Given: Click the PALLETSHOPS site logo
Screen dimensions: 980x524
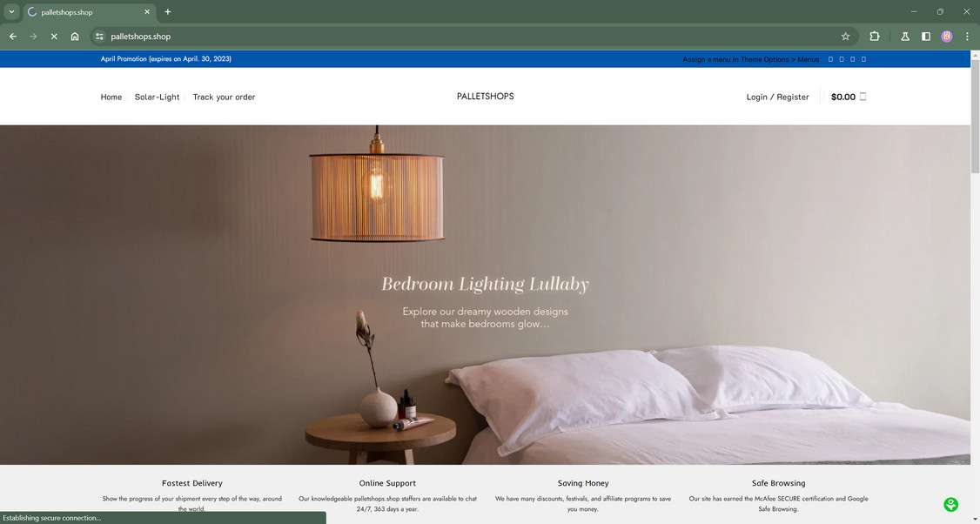Looking at the screenshot, I should tap(485, 97).
